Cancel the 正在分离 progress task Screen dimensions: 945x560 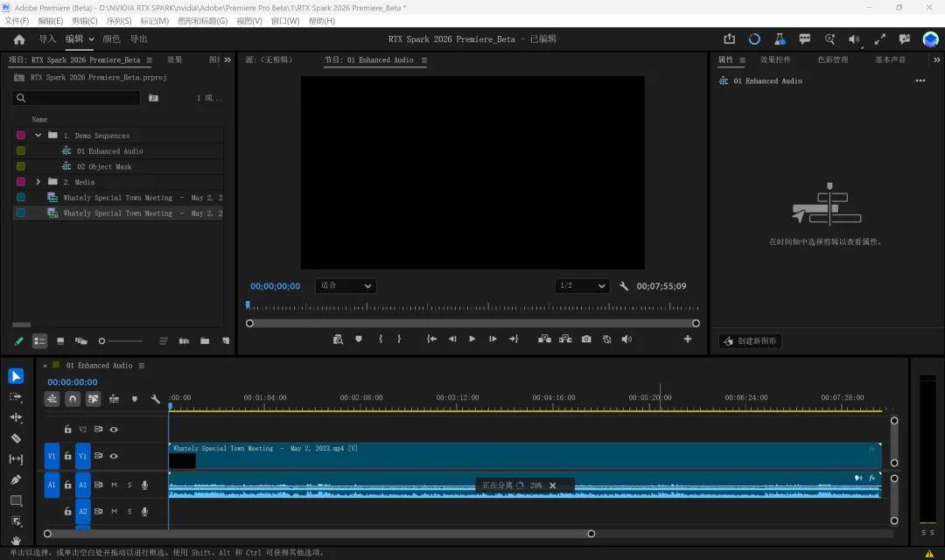pyautogui.click(x=553, y=486)
